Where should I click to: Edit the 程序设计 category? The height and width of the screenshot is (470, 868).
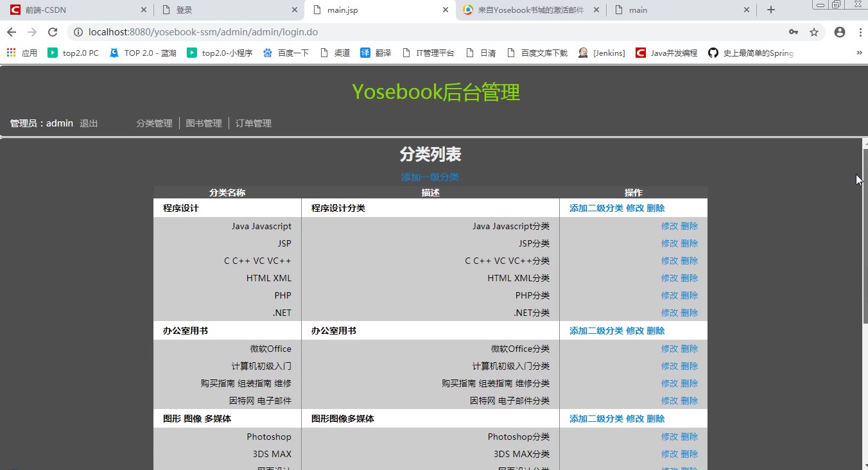(x=635, y=208)
